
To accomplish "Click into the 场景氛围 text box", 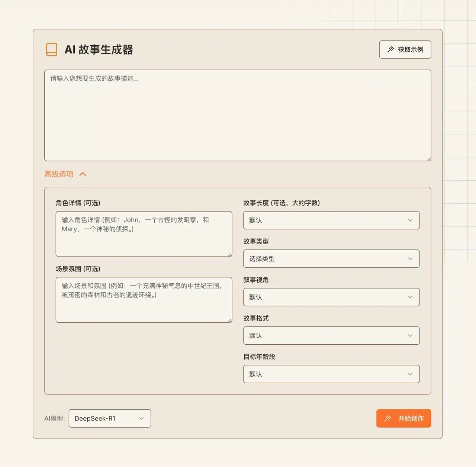I will pos(144,300).
